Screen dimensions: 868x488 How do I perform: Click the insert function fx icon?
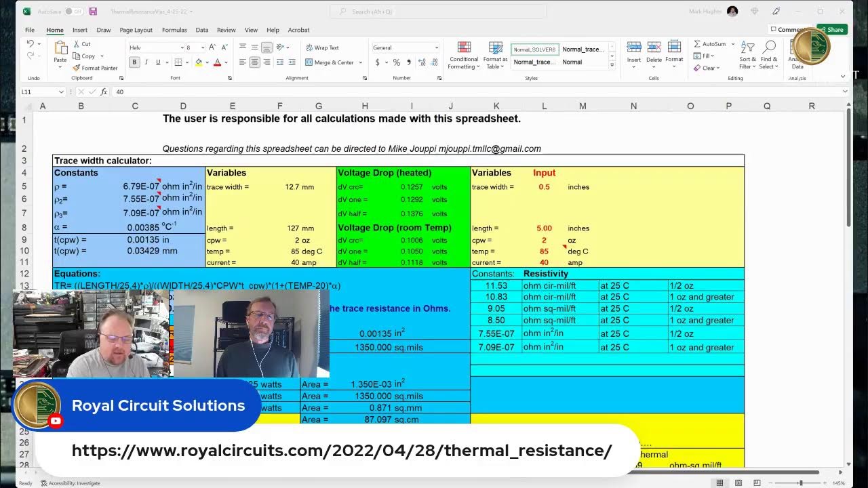point(103,91)
